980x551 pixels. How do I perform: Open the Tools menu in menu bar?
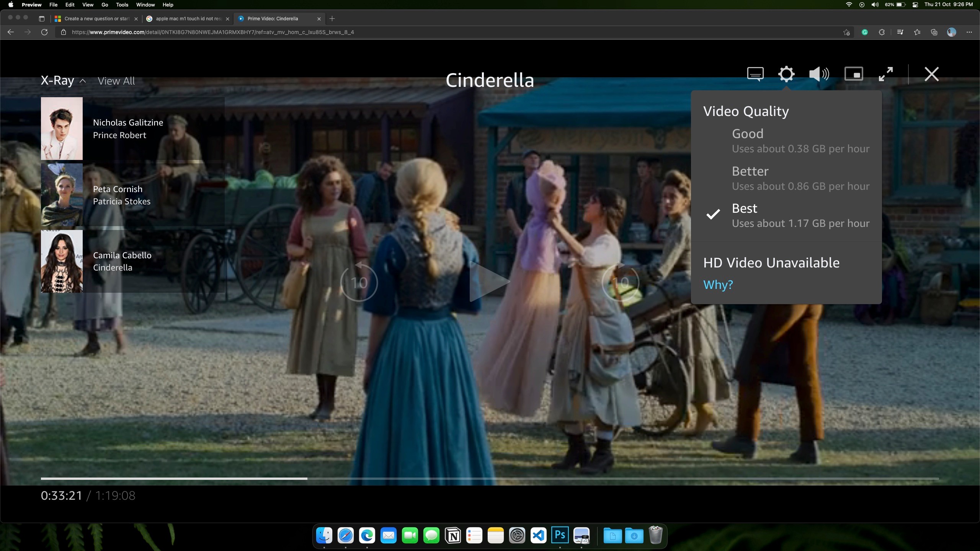coord(122,5)
